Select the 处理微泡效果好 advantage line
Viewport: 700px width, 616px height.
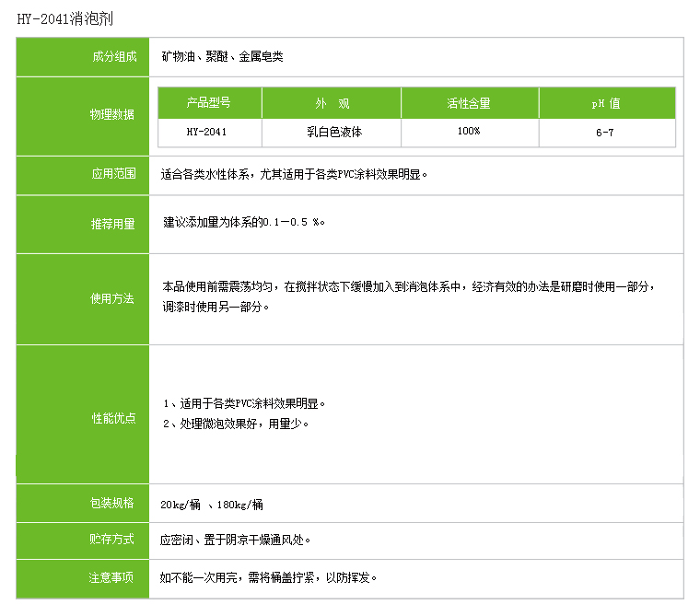[236, 424]
